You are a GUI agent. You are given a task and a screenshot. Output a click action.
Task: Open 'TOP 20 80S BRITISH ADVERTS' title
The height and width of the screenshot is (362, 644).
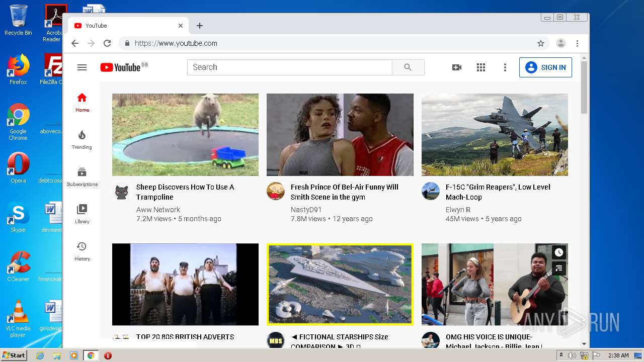tap(185, 337)
